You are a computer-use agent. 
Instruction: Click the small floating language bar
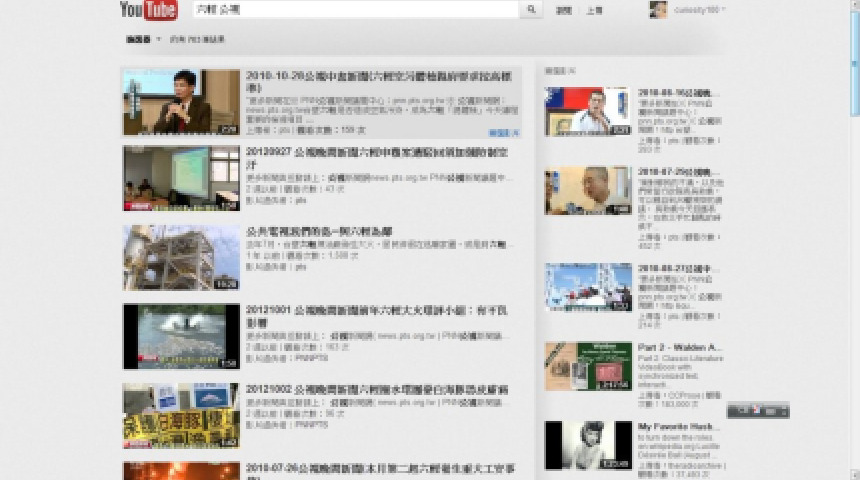coord(757,410)
